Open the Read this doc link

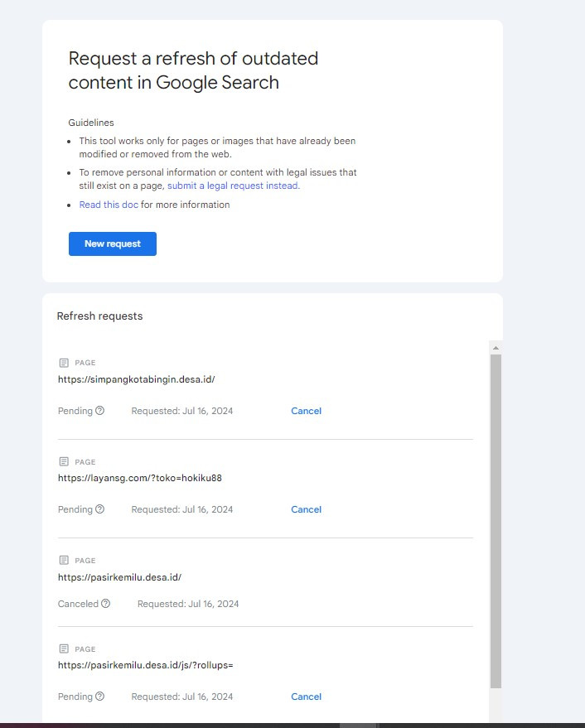point(109,205)
